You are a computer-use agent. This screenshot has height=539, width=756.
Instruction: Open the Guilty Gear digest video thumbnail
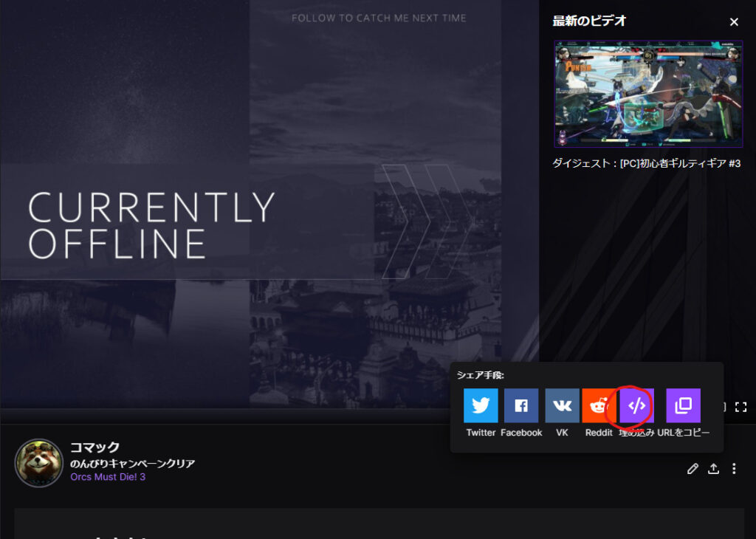(x=648, y=94)
